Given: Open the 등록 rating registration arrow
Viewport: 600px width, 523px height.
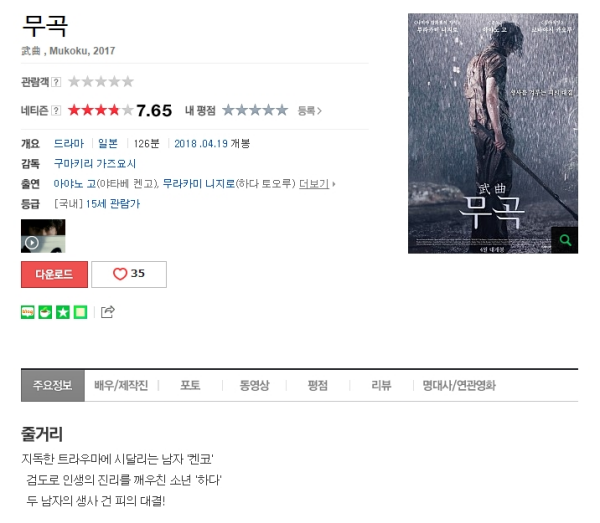Looking at the screenshot, I should coord(310,111).
